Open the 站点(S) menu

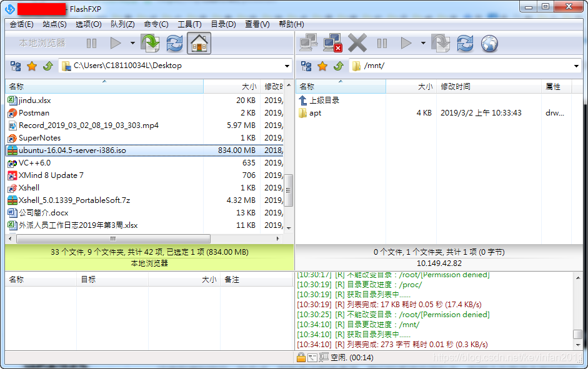tap(55, 24)
